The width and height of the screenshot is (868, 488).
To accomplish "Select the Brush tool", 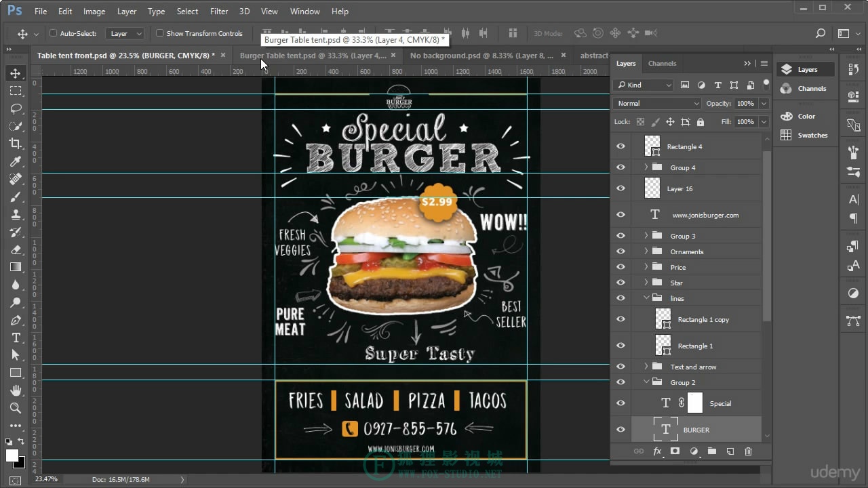I will pyautogui.click(x=16, y=197).
